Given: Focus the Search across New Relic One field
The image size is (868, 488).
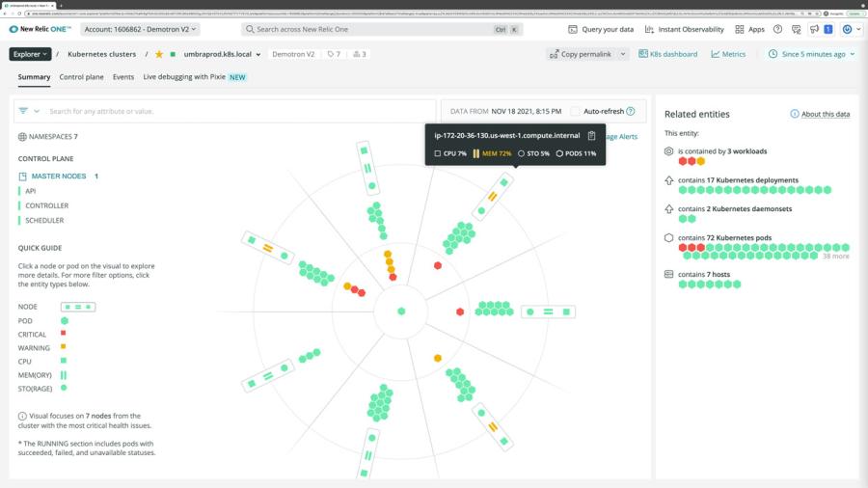Looking at the screenshot, I should click(382, 29).
